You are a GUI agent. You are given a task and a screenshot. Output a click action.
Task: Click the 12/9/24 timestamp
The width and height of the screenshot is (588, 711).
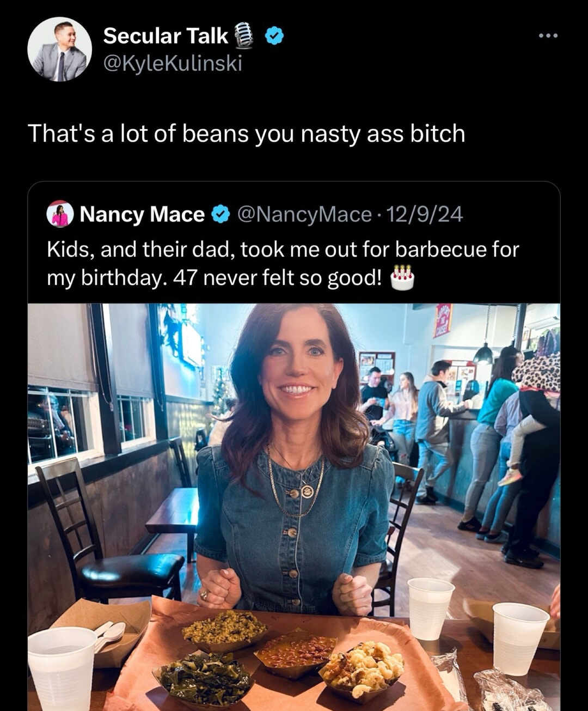[x=424, y=214]
